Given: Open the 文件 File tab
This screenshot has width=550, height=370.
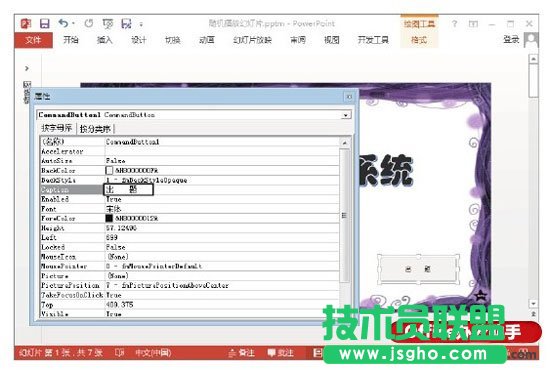Looking at the screenshot, I should click(33, 40).
